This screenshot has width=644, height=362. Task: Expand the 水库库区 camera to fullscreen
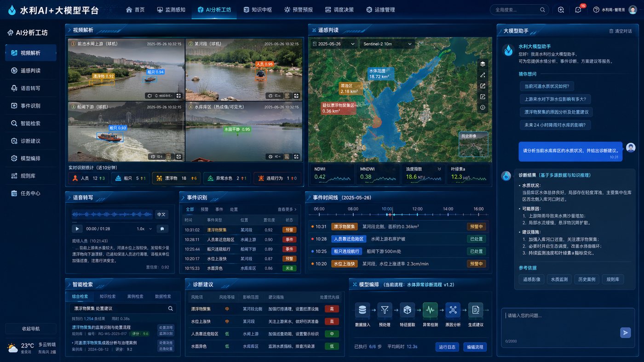pos(297,157)
